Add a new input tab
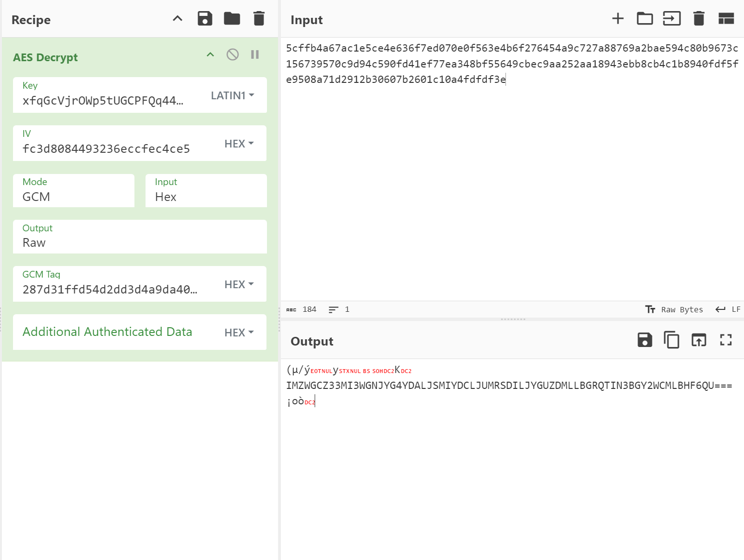 click(618, 19)
